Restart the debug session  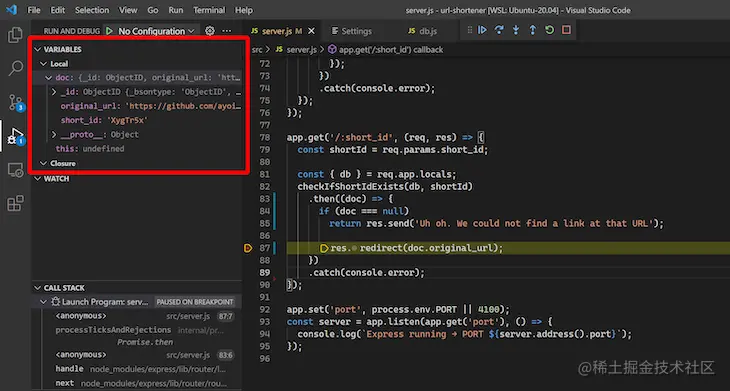pyautogui.click(x=549, y=30)
